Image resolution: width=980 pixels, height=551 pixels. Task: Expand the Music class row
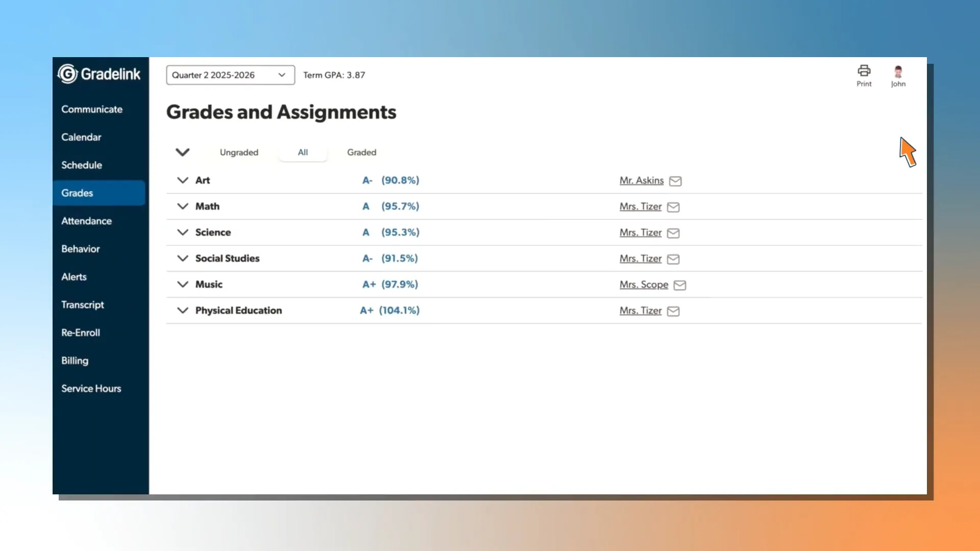click(x=183, y=284)
